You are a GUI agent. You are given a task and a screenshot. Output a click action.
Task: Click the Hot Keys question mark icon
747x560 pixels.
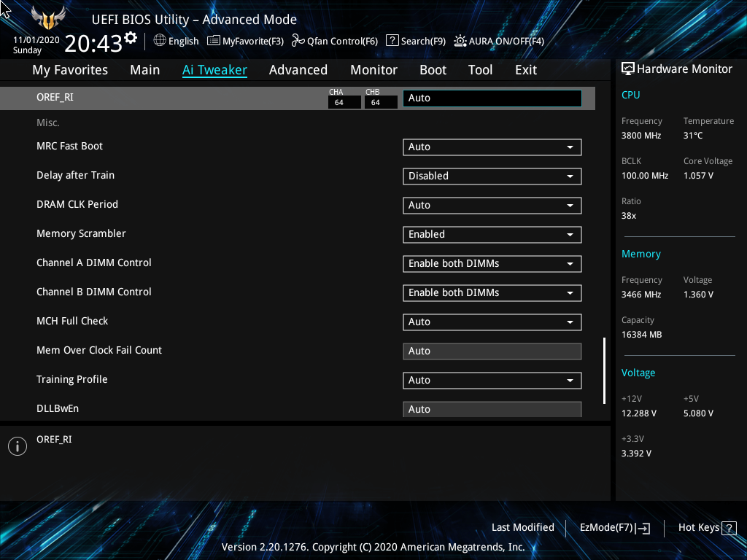pos(729,528)
